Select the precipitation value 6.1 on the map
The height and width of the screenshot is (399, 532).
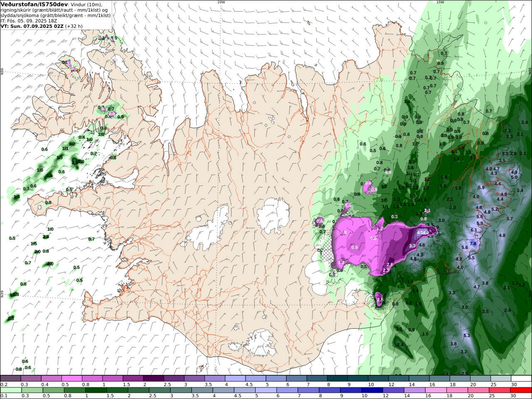coord(474,230)
